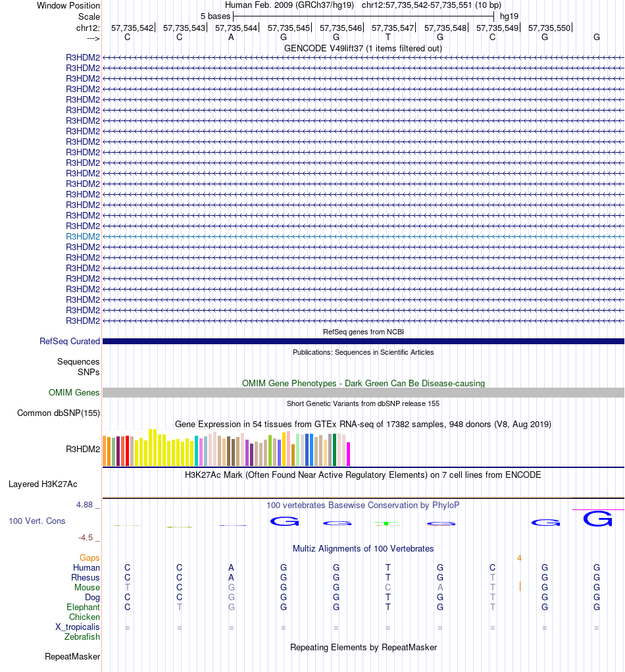This screenshot has height=672, width=625.
Task: Open the RepeatMasker track label
Action: [72, 657]
